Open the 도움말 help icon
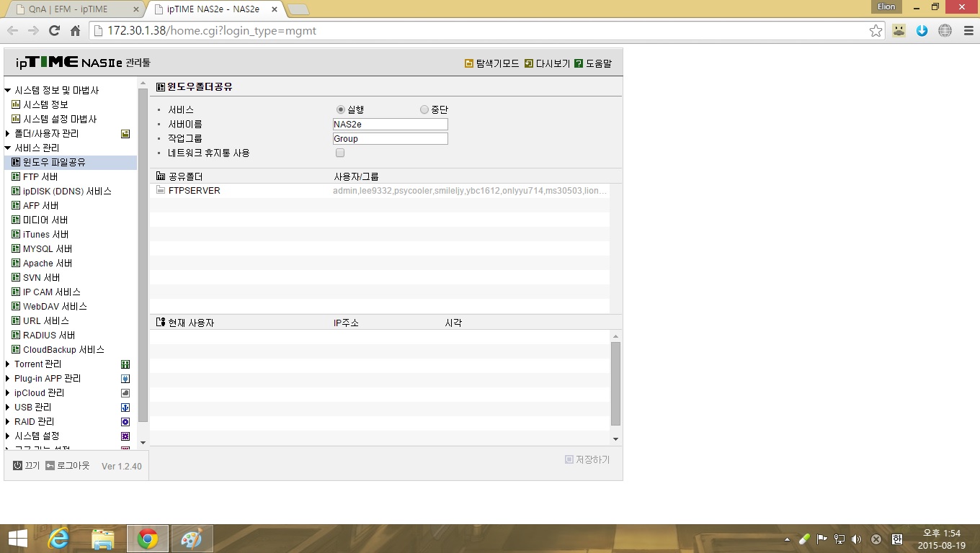980x553 pixels. (x=579, y=63)
